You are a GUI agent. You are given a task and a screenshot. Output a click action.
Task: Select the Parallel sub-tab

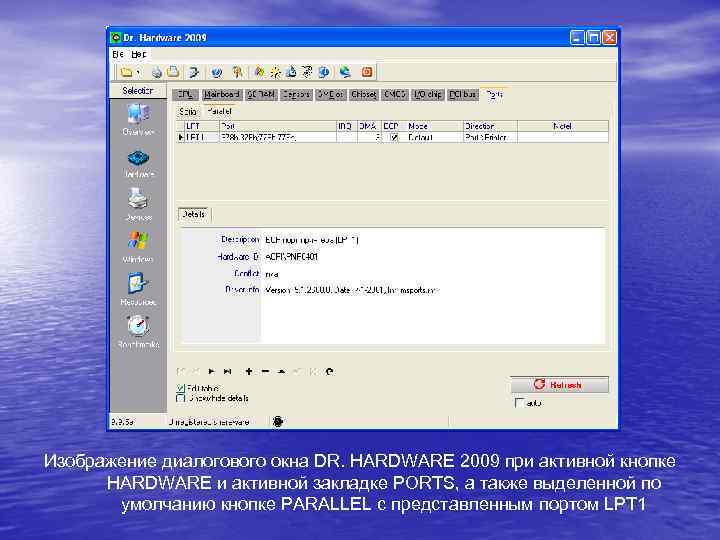click(x=219, y=111)
